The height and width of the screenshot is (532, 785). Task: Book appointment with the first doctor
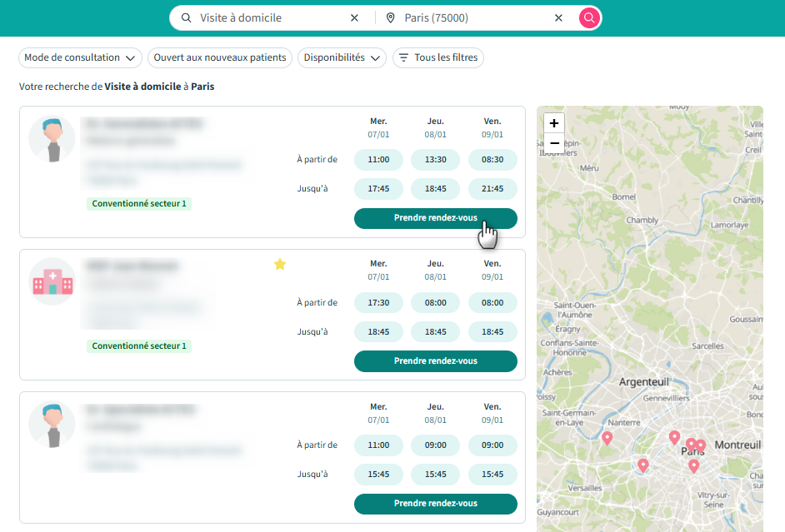(435, 218)
